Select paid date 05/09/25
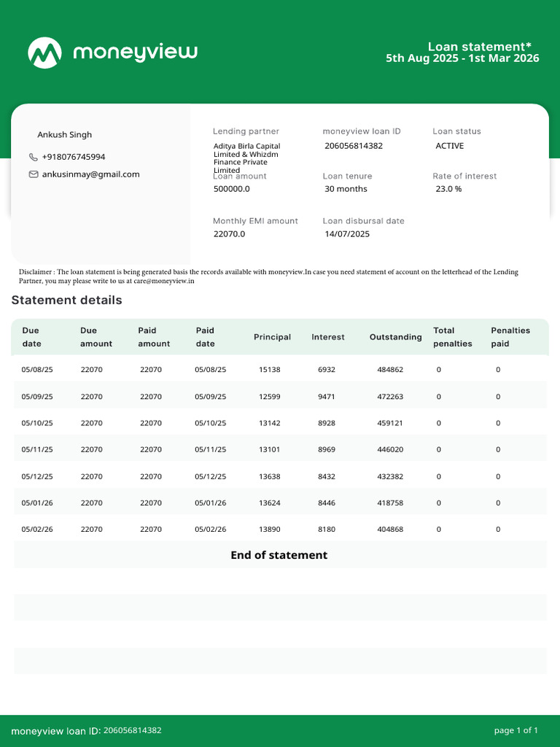 tap(211, 396)
